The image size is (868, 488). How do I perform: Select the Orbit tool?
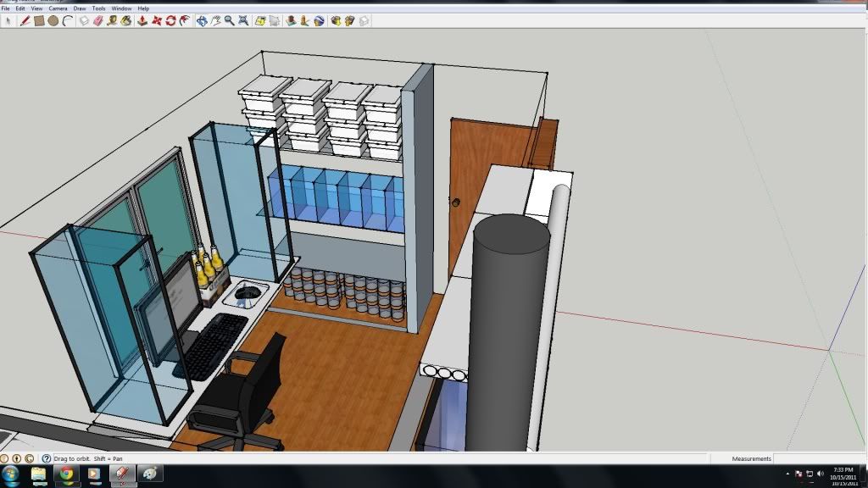tap(202, 21)
